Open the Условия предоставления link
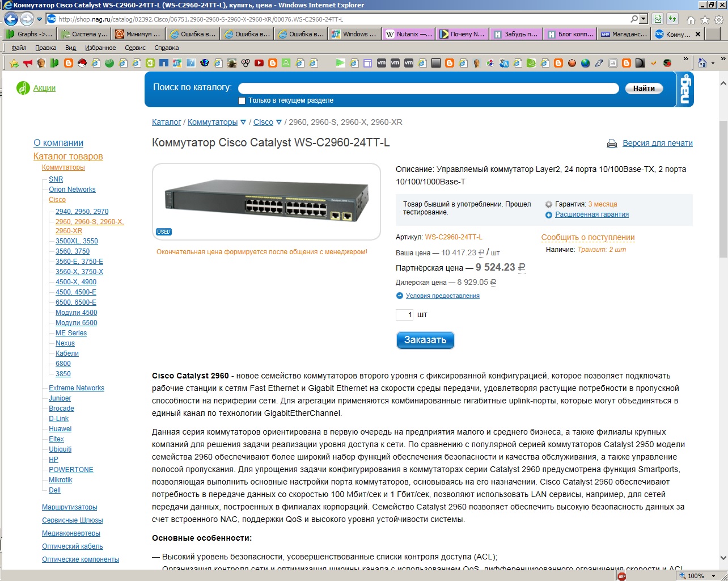Viewport: 728px width, 581px height. 443,296
